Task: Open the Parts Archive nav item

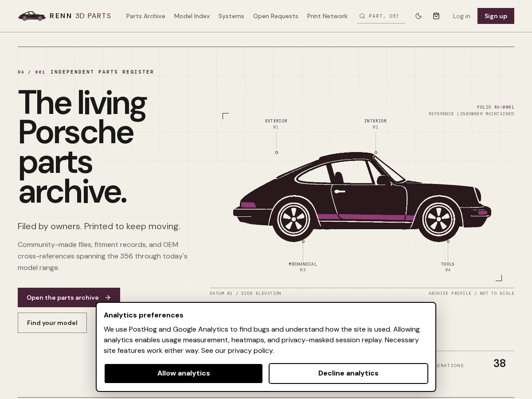Action: pyautogui.click(x=146, y=16)
